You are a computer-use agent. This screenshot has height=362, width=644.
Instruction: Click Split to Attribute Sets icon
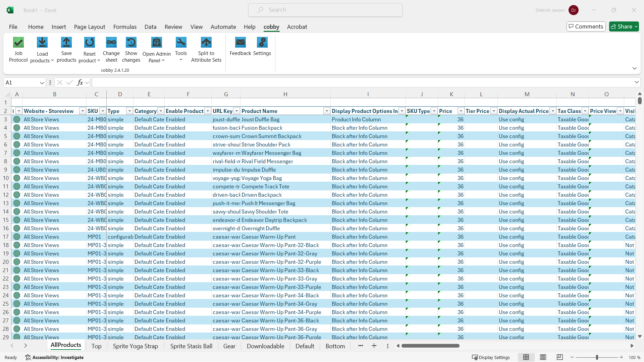(206, 43)
